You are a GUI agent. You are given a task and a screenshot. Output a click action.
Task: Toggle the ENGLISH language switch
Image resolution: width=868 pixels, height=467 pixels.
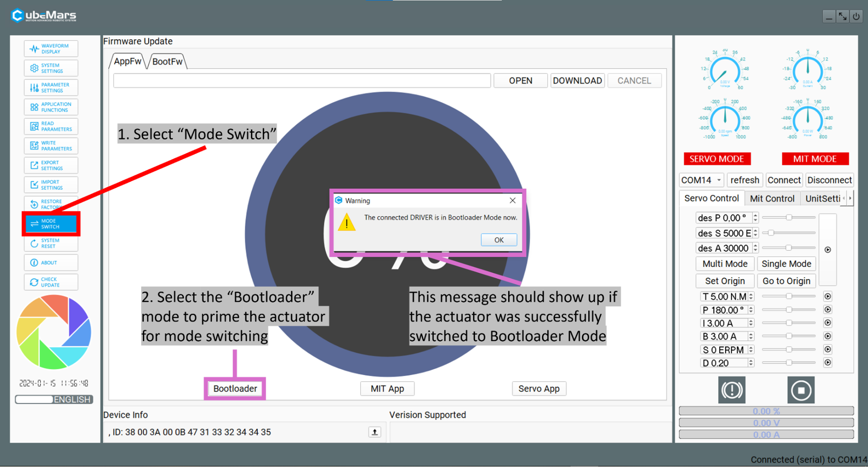54,400
